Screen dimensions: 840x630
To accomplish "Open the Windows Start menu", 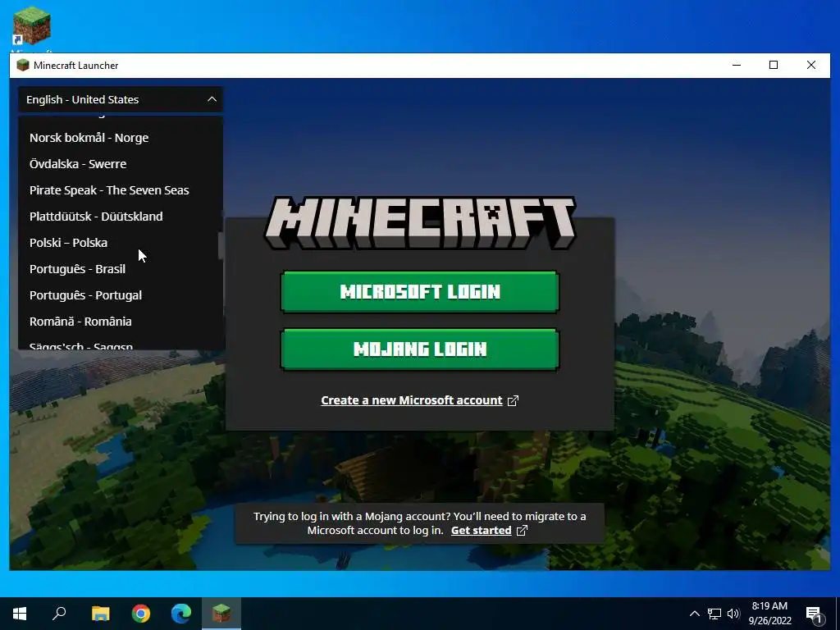I will (x=20, y=614).
